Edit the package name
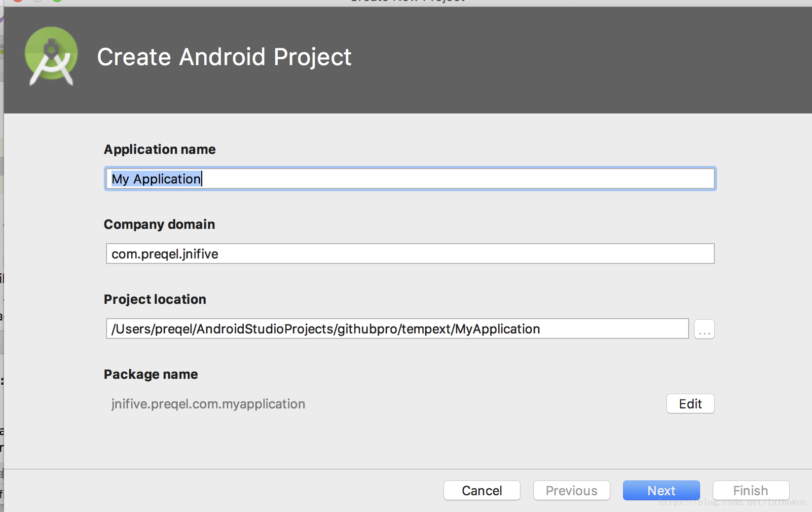 click(690, 404)
